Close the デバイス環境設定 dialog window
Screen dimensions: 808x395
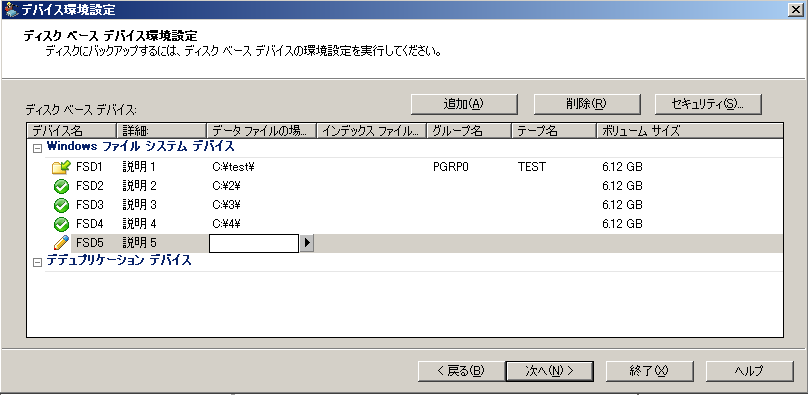coord(797,9)
